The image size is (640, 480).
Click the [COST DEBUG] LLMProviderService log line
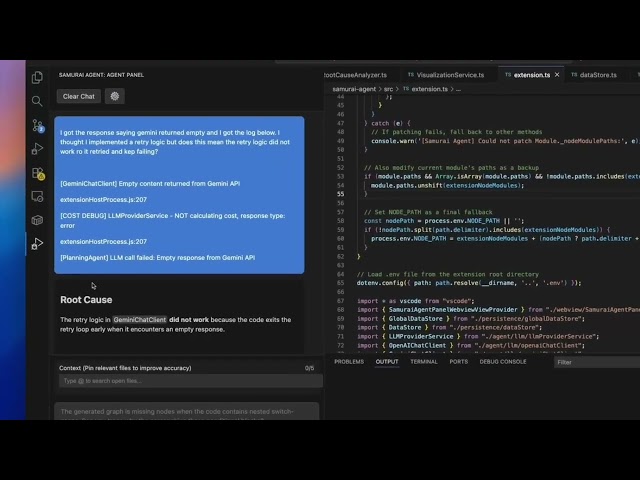coord(173,220)
